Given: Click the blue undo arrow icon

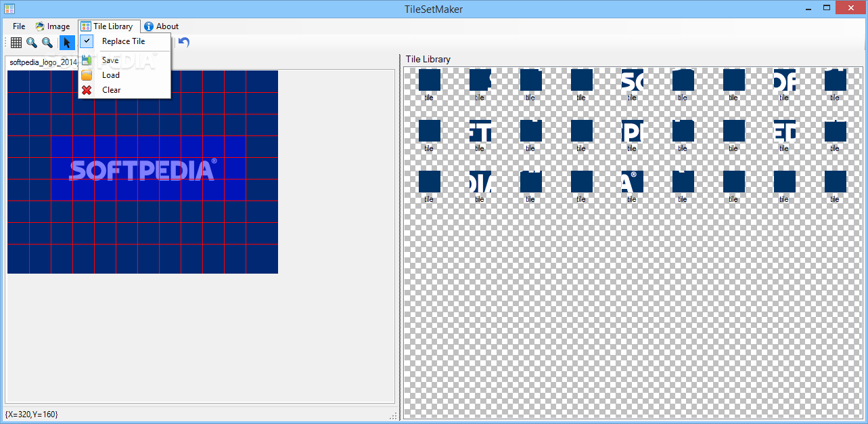Looking at the screenshot, I should coord(184,42).
